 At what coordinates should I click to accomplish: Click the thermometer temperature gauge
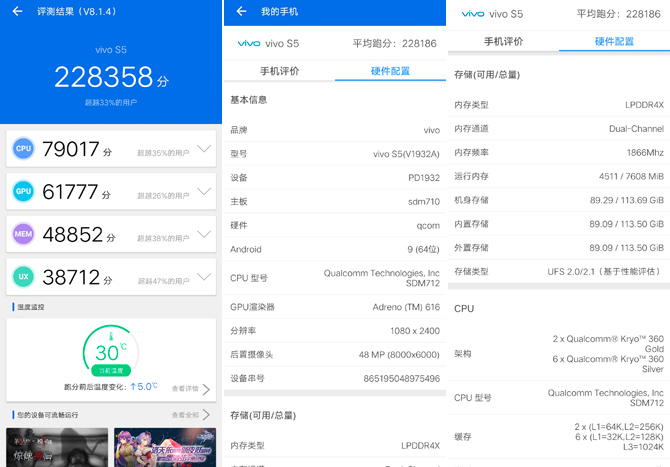(x=111, y=350)
